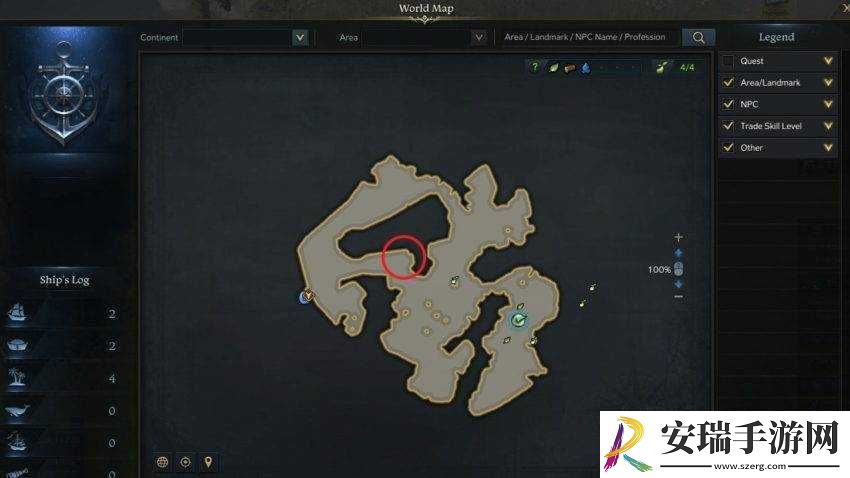This screenshot has width=850, height=478.
Task: Click the mokoko seed marker at island center
Action: (454, 280)
